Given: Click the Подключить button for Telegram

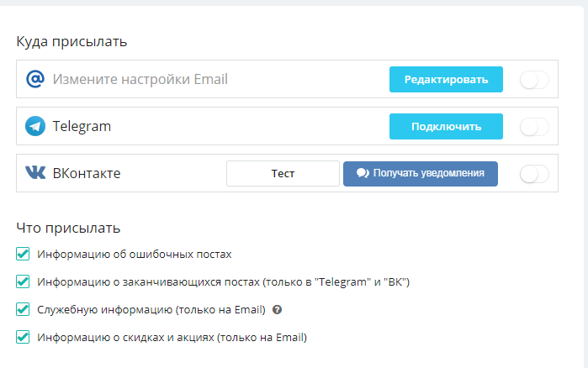Looking at the screenshot, I should coord(446,127).
